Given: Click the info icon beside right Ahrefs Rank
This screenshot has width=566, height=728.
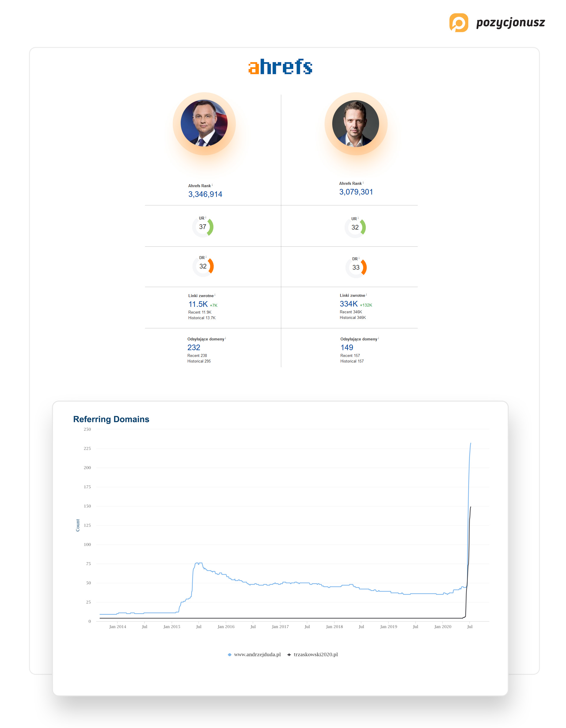Looking at the screenshot, I should tap(363, 182).
